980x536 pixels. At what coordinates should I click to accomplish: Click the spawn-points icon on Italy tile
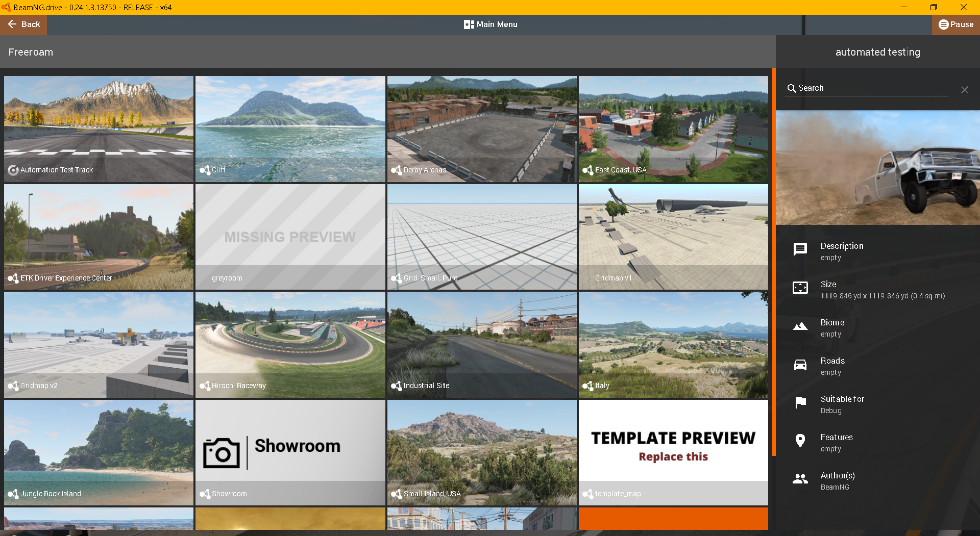(588, 386)
